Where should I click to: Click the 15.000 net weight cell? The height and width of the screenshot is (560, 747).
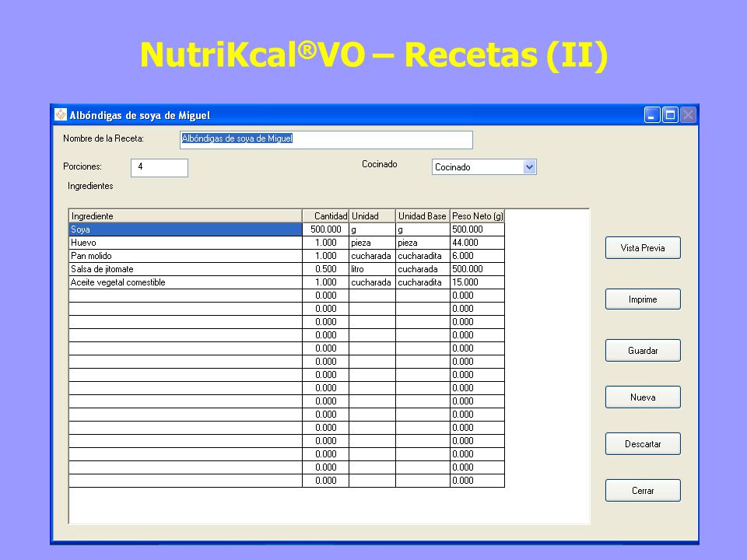[x=477, y=282]
